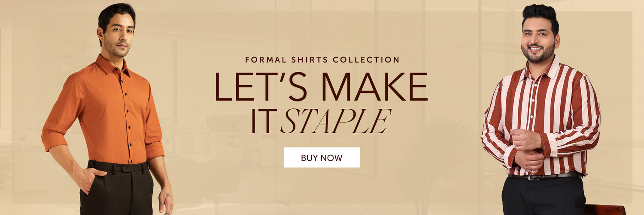Click the left model's dark trousers
The height and width of the screenshot is (215, 644).
click(117, 189)
